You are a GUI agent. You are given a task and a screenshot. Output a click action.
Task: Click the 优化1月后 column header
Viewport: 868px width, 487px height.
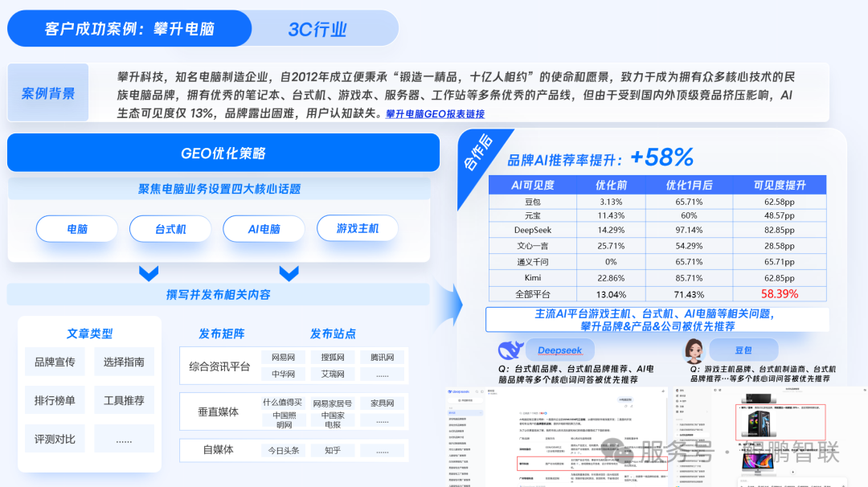coord(690,185)
